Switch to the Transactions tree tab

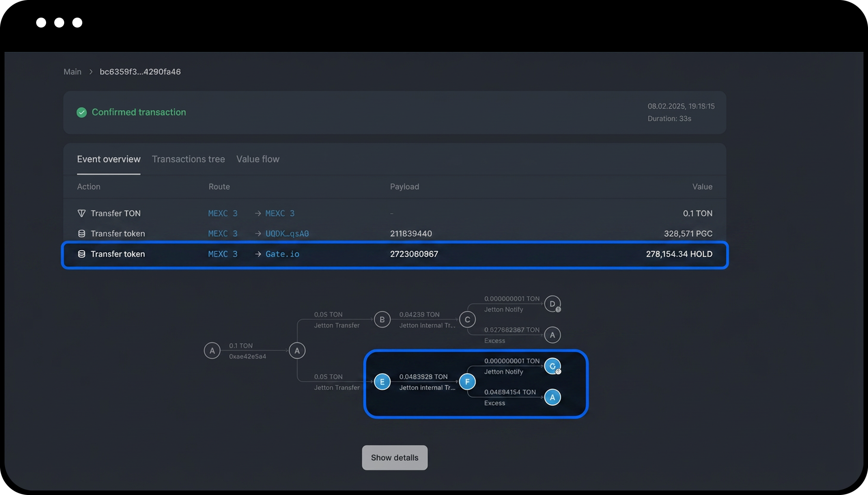pyautogui.click(x=188, y=159)
